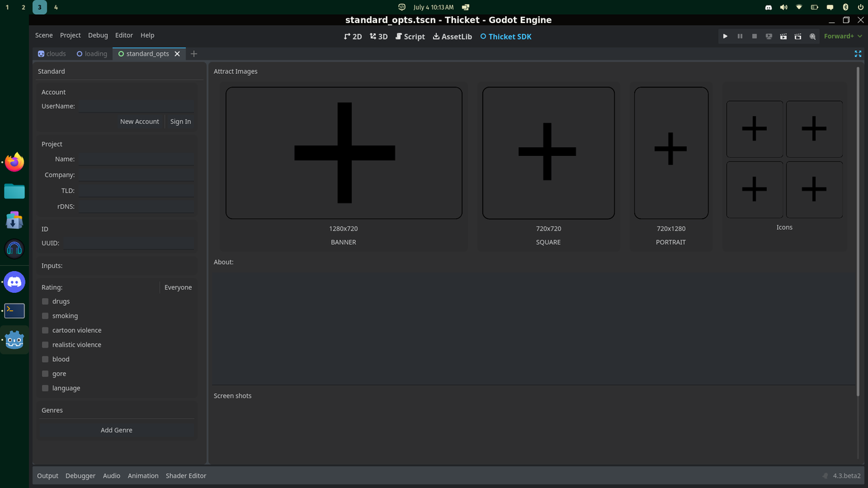Click the Sign In button

click(x=180, y=121)
